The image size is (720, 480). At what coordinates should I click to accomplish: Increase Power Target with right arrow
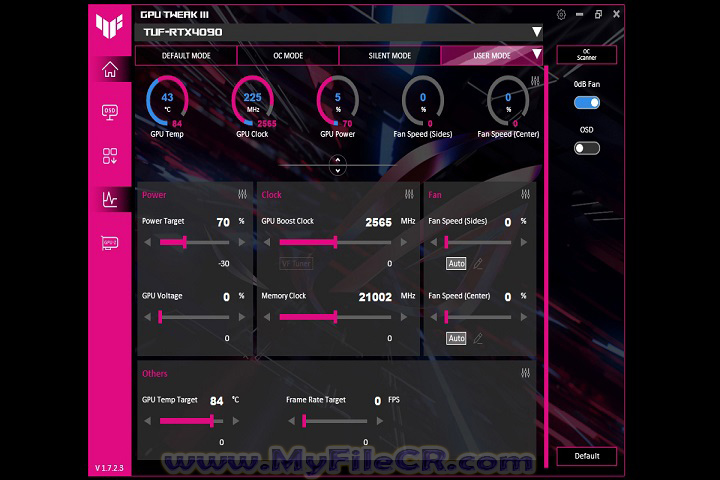(242, 242)
